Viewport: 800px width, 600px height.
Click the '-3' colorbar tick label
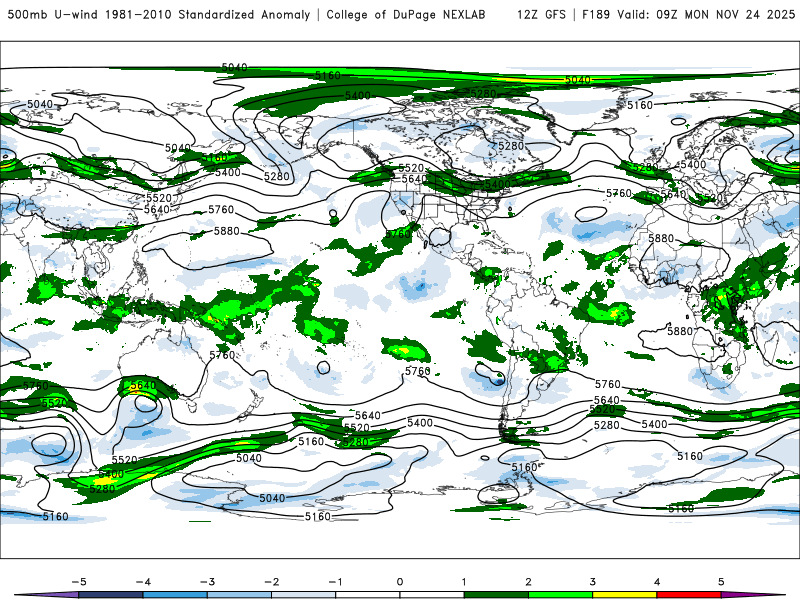coord(207,582)
